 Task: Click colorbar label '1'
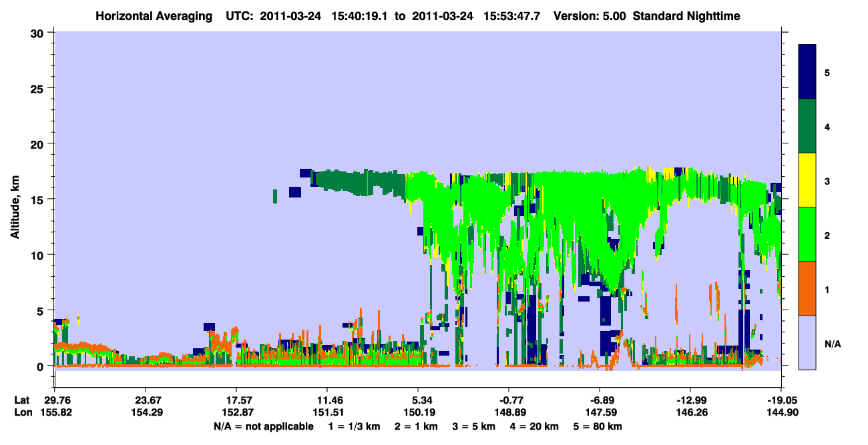tap(827, 290)
